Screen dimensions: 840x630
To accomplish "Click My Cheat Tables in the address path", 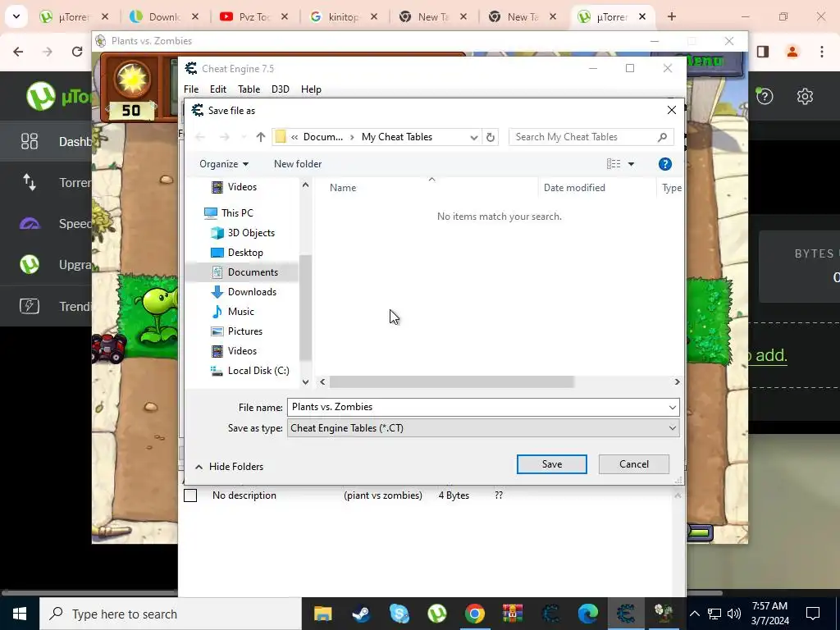I will pyautogui.click(x=396, y=137).
